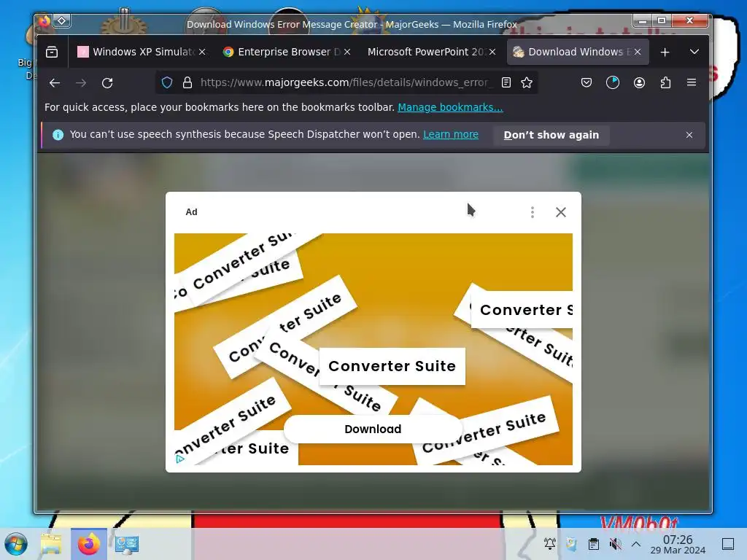Open the clipboard tray icon

[x=594, y=544]
